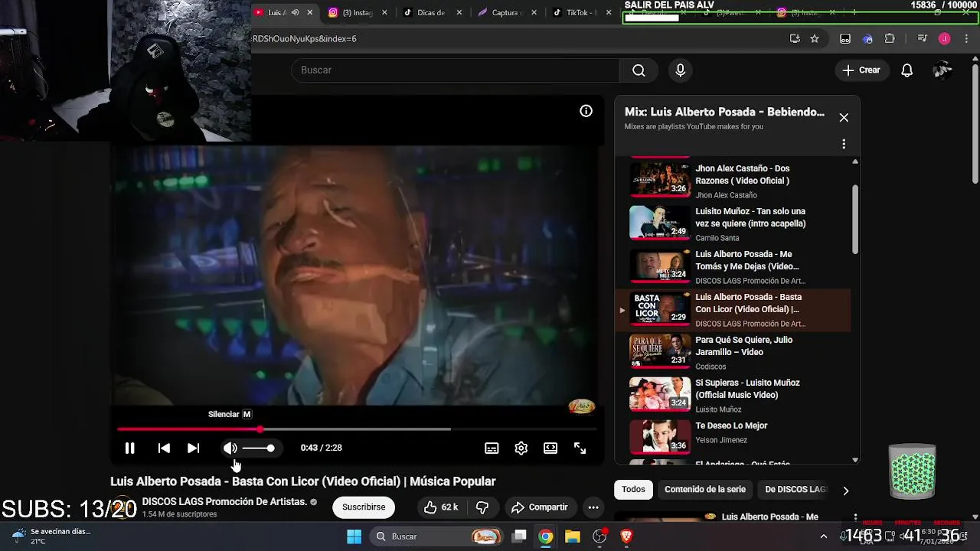Select the Contenido de la serie chip
Viewport: 980px width, 551px height.
coord(705,490)
